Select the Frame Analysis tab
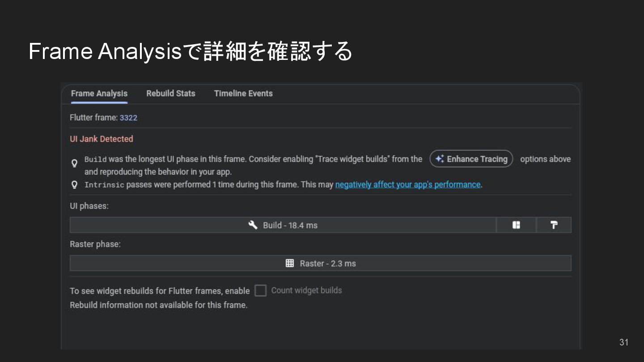 pos(99,93)
